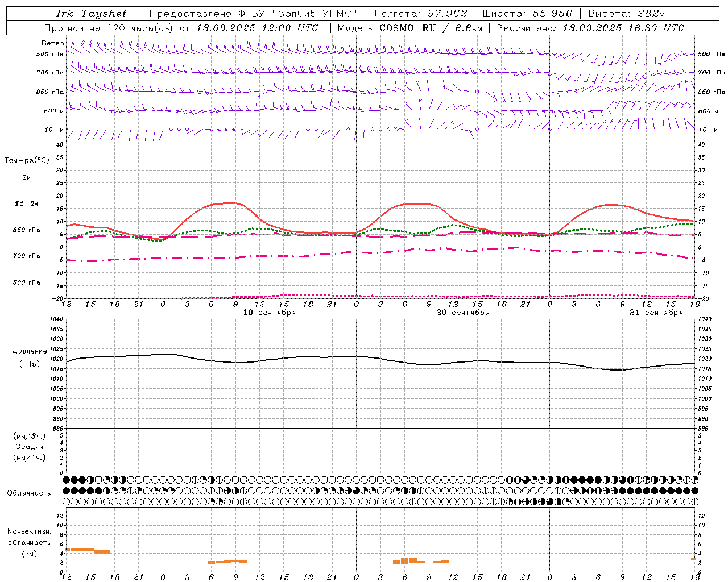Screen dimensions: 728x582
Task: Click the "Рассчитано: 18.09.2025 16:39 UTC" text
Action: click(590, 28)
